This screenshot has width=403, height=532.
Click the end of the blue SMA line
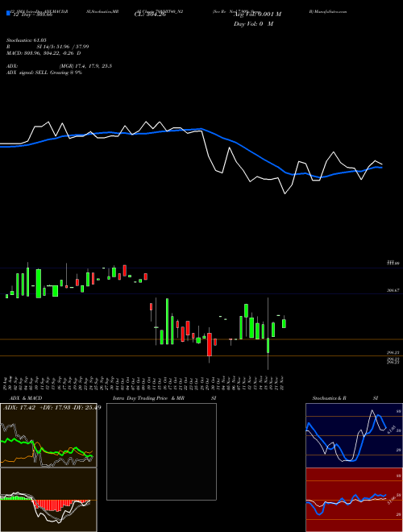(x=381, y=168)
